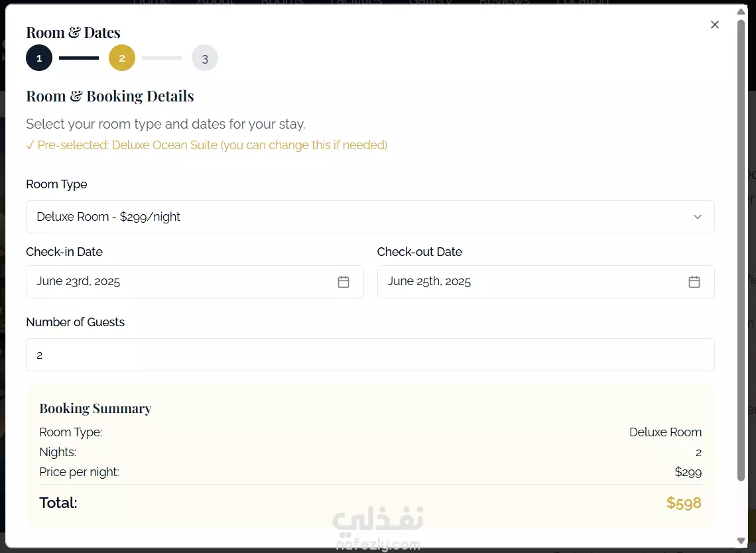Click the check-out date calendar icon
Screen dimensions: 756x553
tap(694, 282)
